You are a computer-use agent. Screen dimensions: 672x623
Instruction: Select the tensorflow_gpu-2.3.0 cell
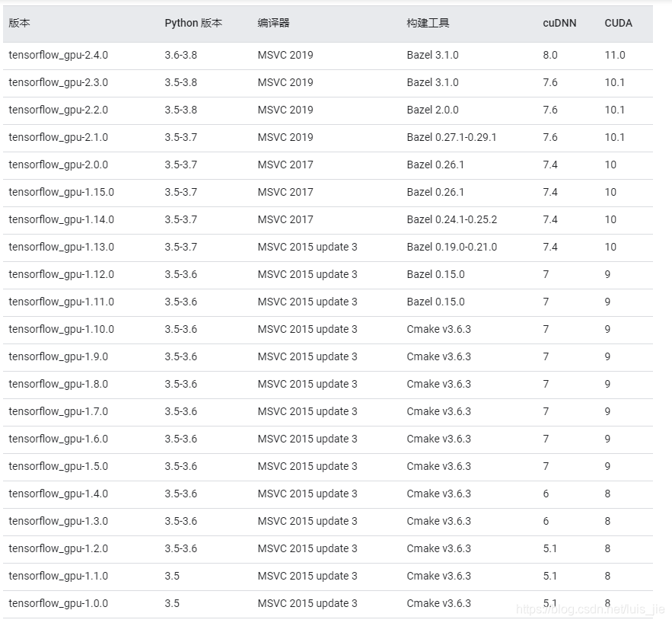(x=59, y=82)
